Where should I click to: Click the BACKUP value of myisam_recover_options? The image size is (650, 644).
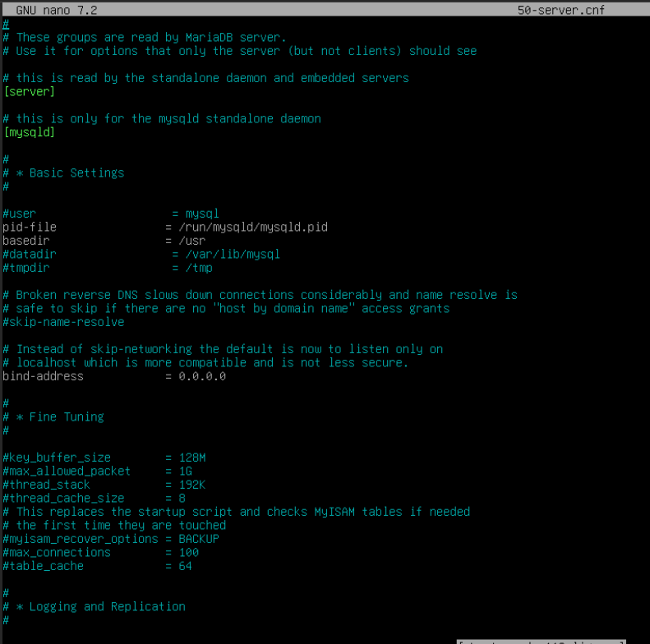tap(199, 539)
